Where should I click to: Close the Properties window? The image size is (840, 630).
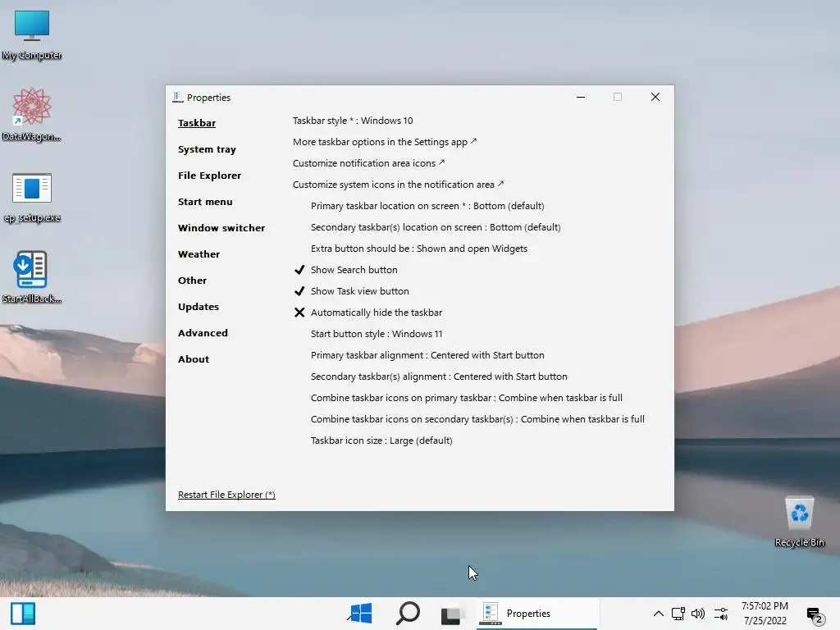(655, 97)
